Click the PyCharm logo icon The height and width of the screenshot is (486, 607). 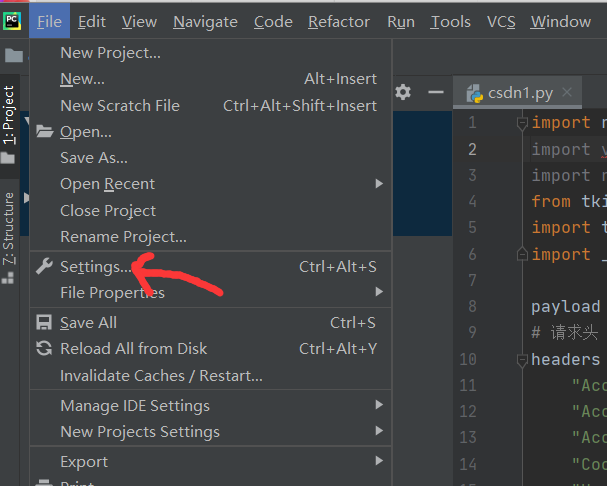13,21
